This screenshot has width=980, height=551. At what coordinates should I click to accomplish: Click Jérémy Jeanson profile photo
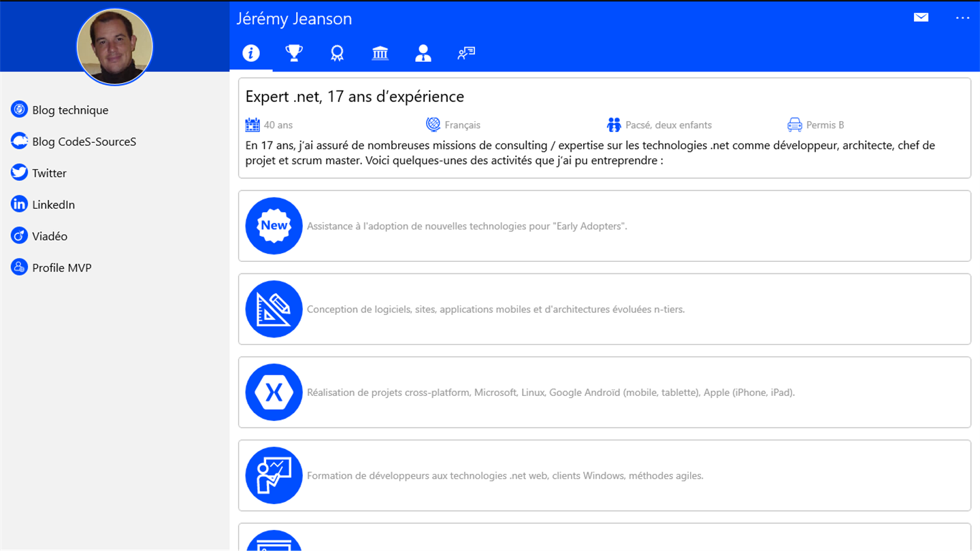[114, 47]
